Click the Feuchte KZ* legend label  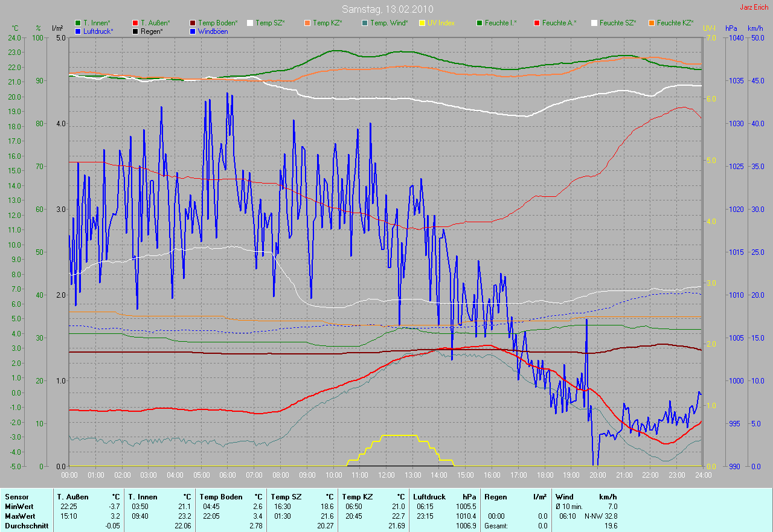pos(675,23)
